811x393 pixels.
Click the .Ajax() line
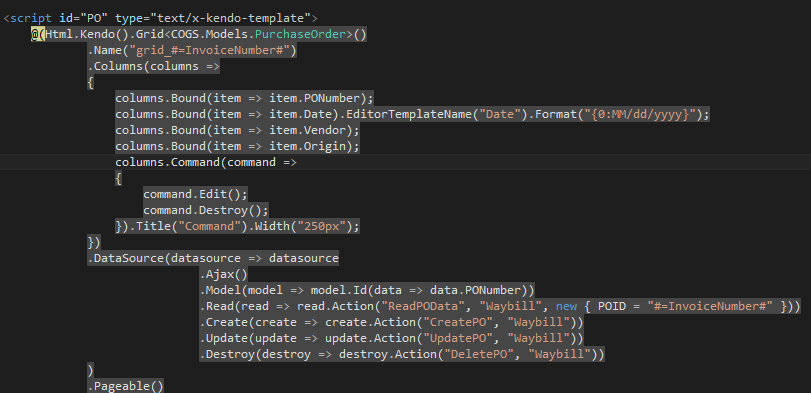pyautogui.click(x=223, y=275)
